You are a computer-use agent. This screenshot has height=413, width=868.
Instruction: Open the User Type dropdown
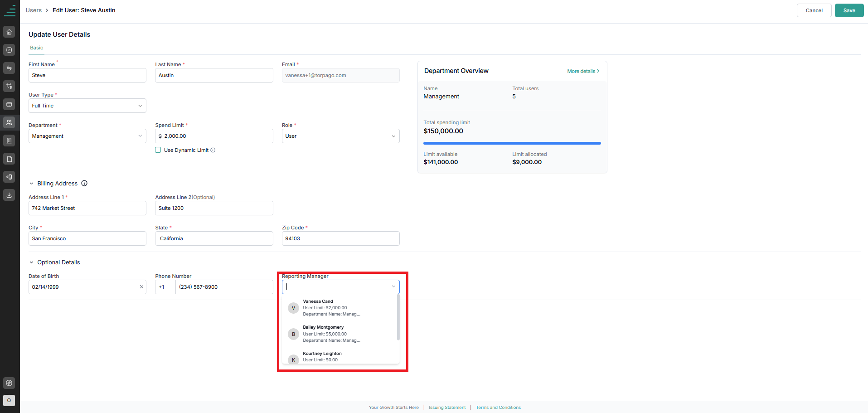coord(87,106)
